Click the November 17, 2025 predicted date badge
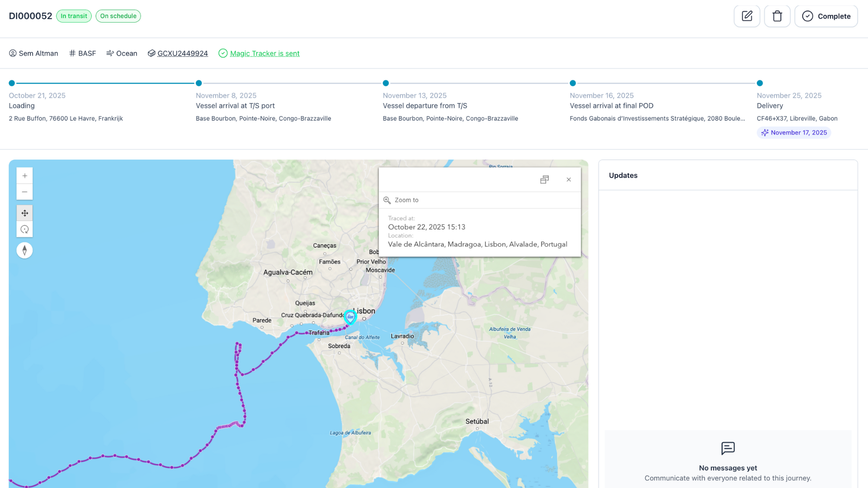Image resolution: width=868 pixels, height=488 pixels. (794, 132)
